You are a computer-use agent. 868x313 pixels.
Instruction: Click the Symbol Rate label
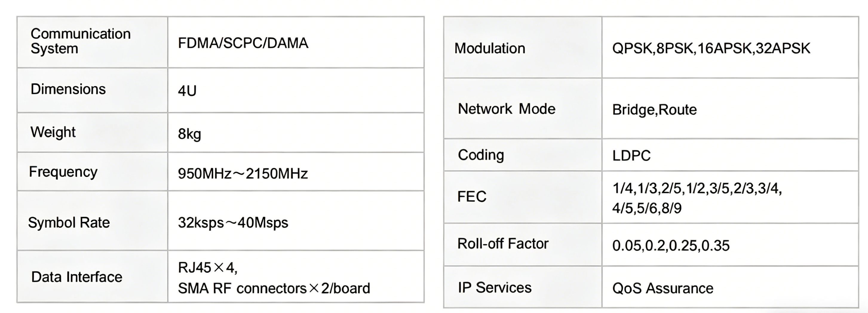click(69, 223)
